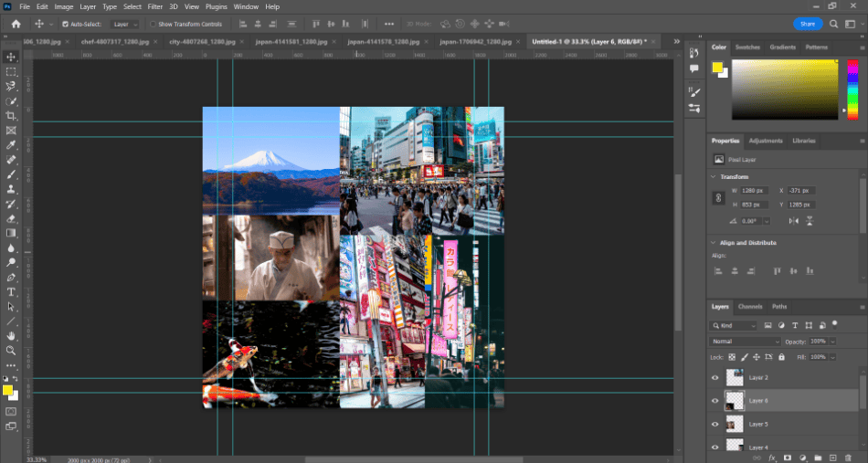868x463 pixels.
Task: Select the Healing Brush tool
Action: click(x=11, y=160)
